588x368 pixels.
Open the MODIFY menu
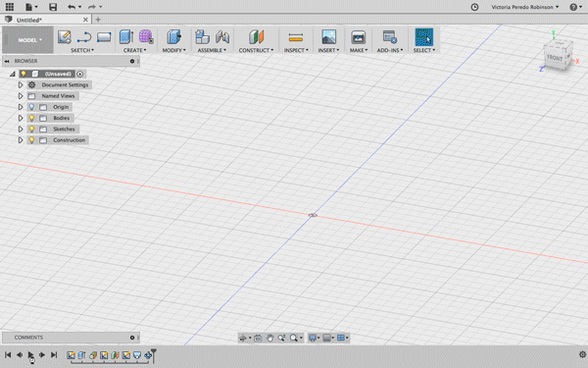click(x=173, y=50)
